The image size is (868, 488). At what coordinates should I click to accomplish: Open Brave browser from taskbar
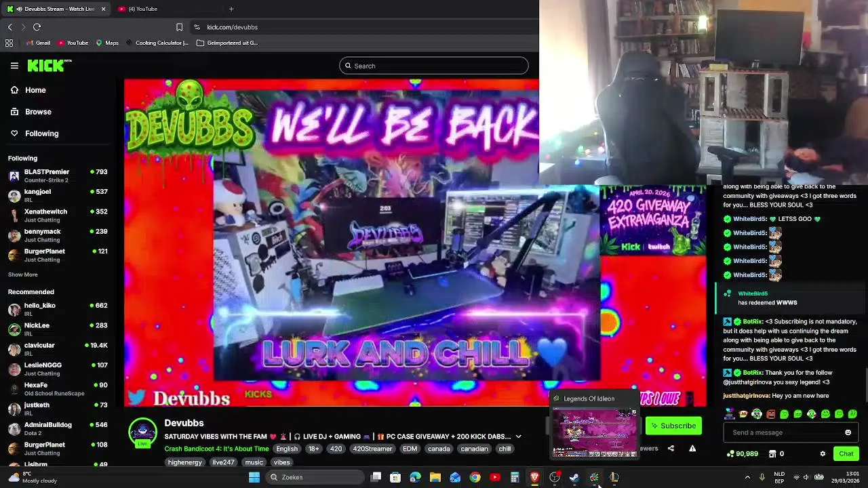point(534,477)
